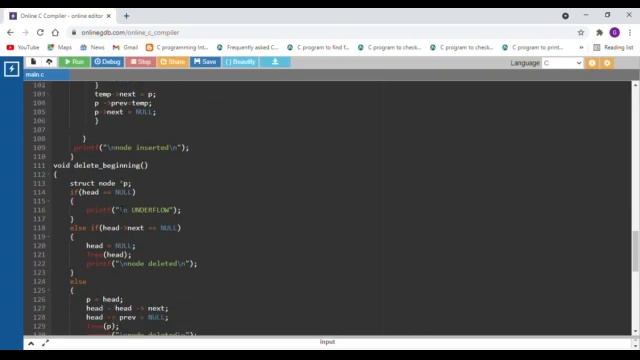Click the download code icon
The height and width of the screenshot is (360, 640).
[275, 62]
